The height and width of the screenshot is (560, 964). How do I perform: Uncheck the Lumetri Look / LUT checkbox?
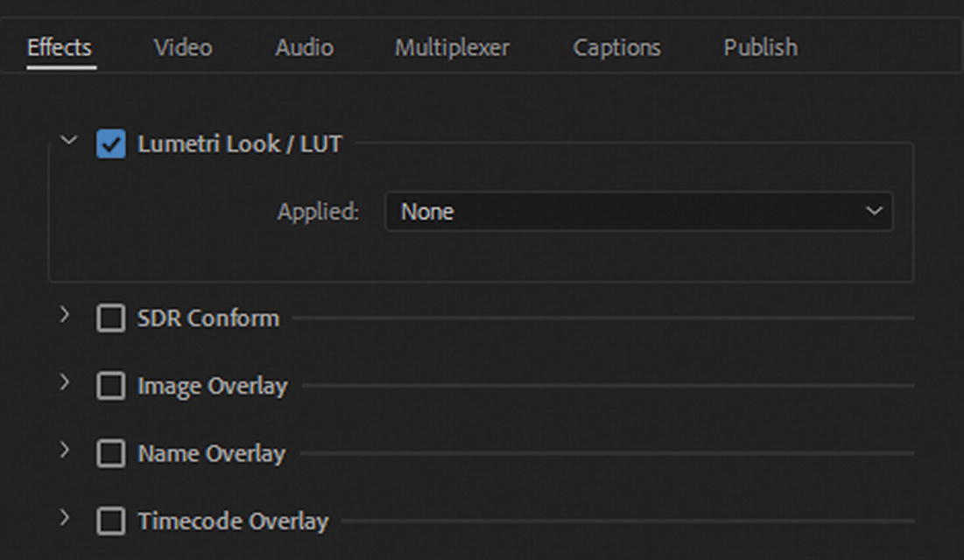(111, 144)
